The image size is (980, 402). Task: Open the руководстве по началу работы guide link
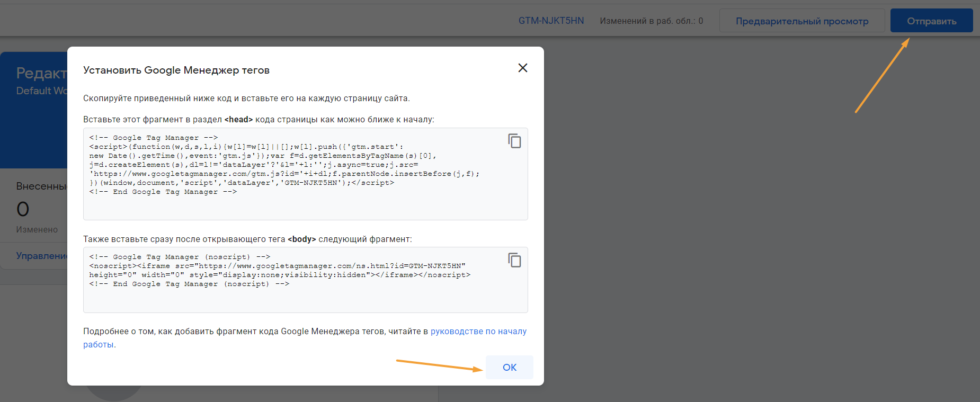(478, 332)
